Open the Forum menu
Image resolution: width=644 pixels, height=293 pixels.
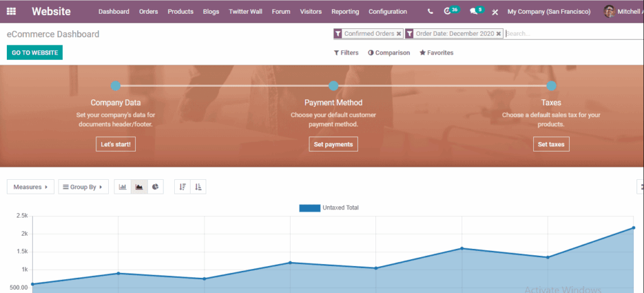281,11
